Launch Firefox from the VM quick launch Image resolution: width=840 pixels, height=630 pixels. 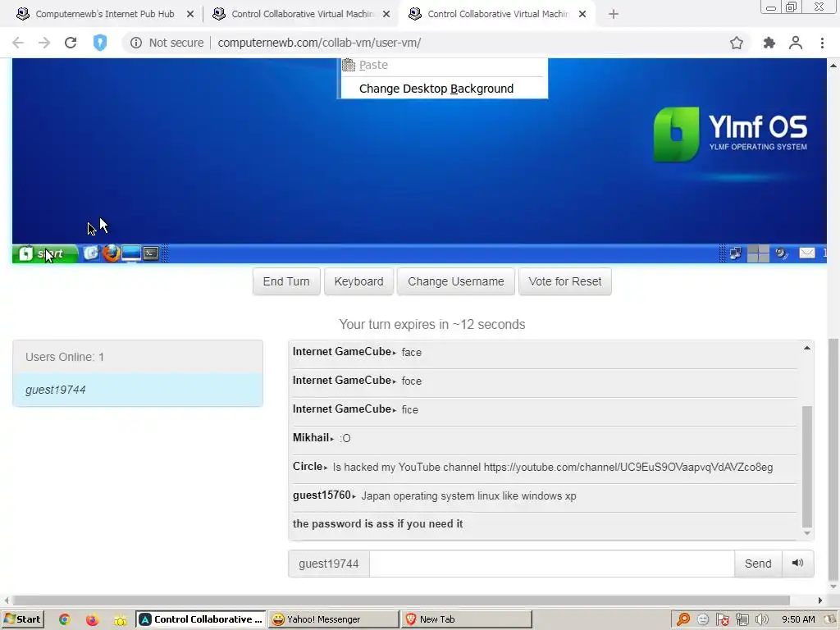coord(112,253)
